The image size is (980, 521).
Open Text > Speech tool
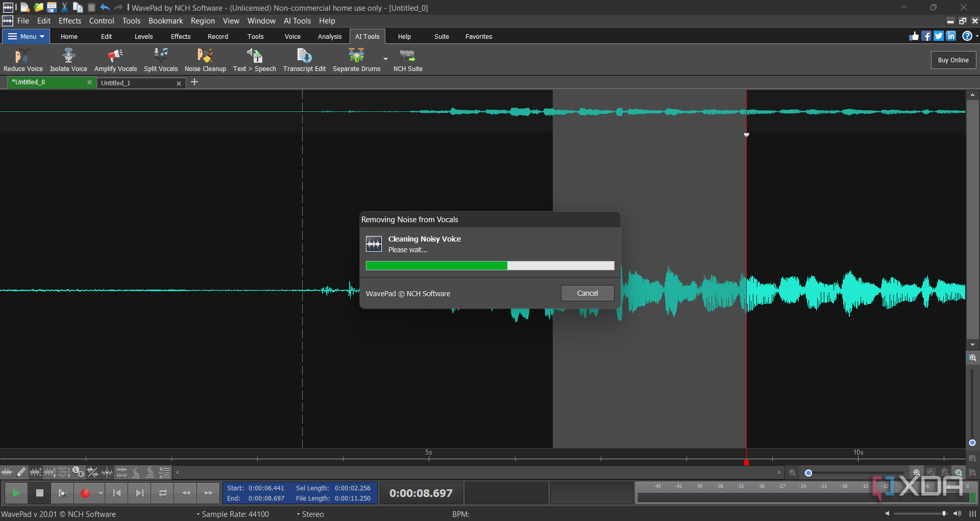pyautogui.click(x=254, y=60)
